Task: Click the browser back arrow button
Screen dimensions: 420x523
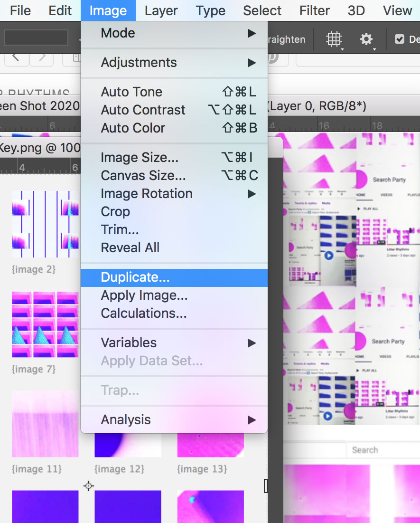Action: pyautogui.click(x=16, y=58)
